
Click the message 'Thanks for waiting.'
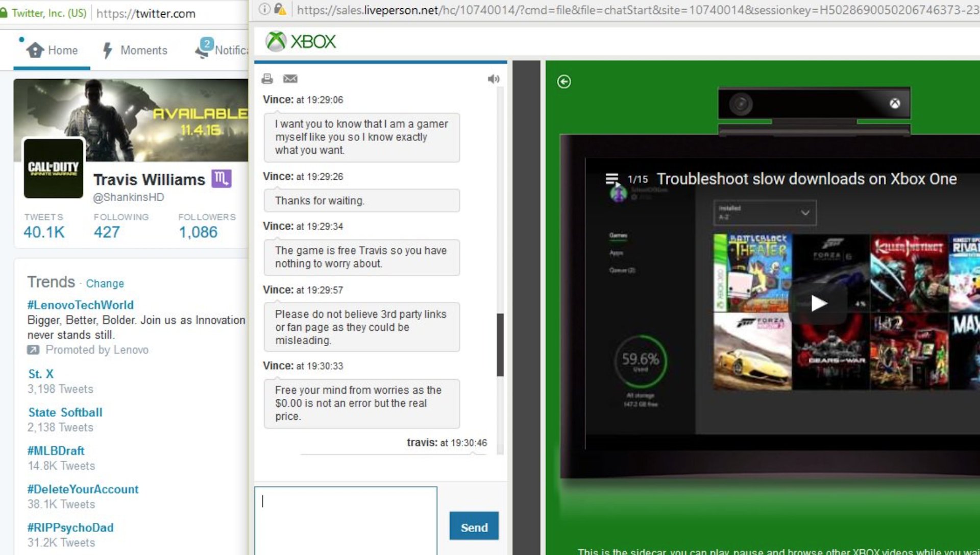click(x=361, y=201)
